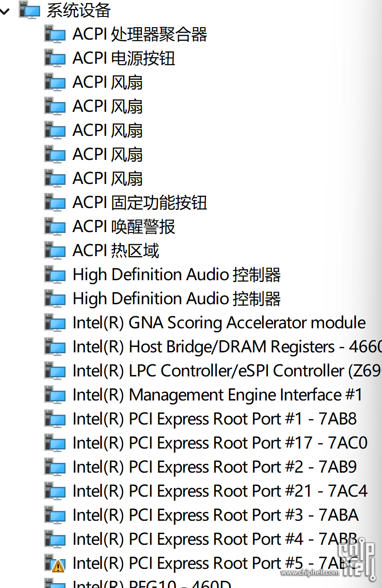The width and height of the screenshot is (382, 588).
Task: Select the 系统设备 category label
Action: point(78,11)
